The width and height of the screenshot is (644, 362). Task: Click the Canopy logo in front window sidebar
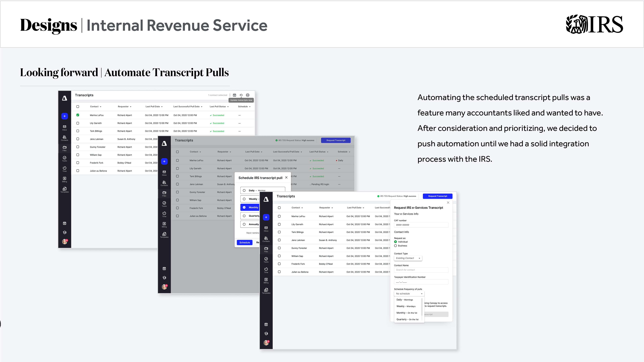266,199
